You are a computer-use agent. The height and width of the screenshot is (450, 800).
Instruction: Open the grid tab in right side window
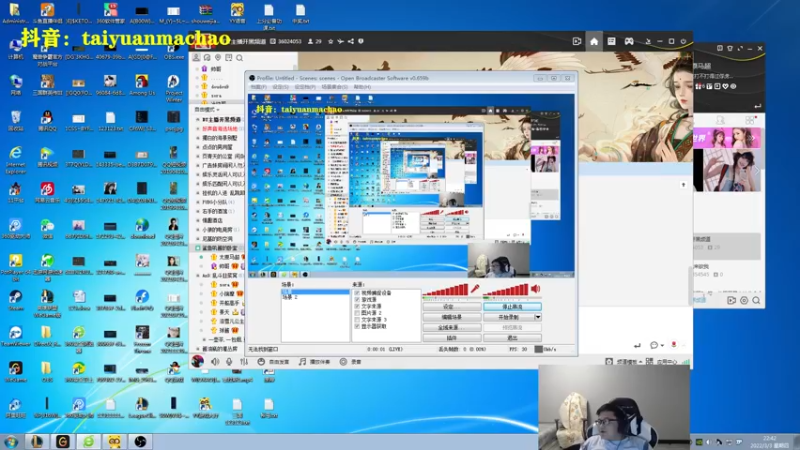(x=749, y=120)
